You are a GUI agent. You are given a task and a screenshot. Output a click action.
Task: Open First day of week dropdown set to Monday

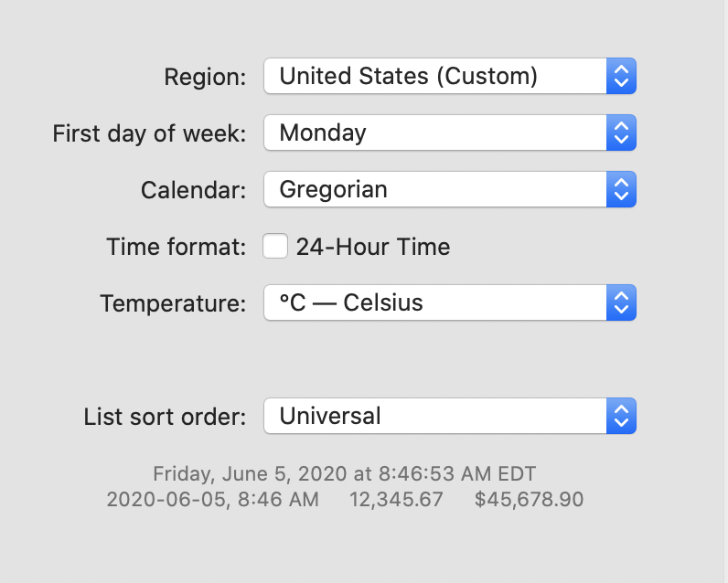tap(435, 133)
